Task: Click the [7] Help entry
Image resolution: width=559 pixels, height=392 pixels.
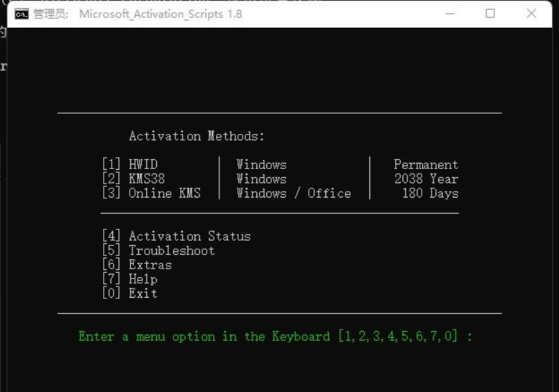Action: (129, 279)
